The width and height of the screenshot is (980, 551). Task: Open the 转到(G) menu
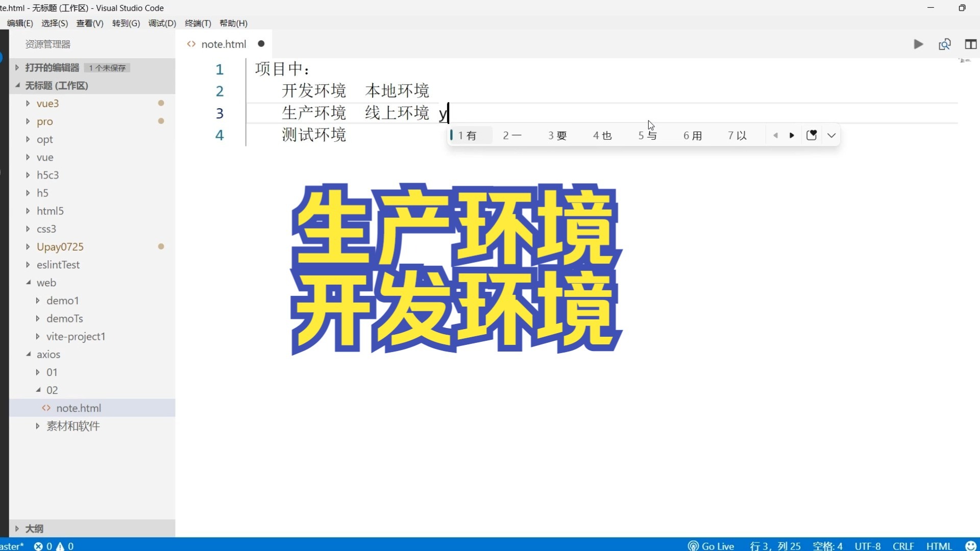pyautogui.click(x=126, y=23)
